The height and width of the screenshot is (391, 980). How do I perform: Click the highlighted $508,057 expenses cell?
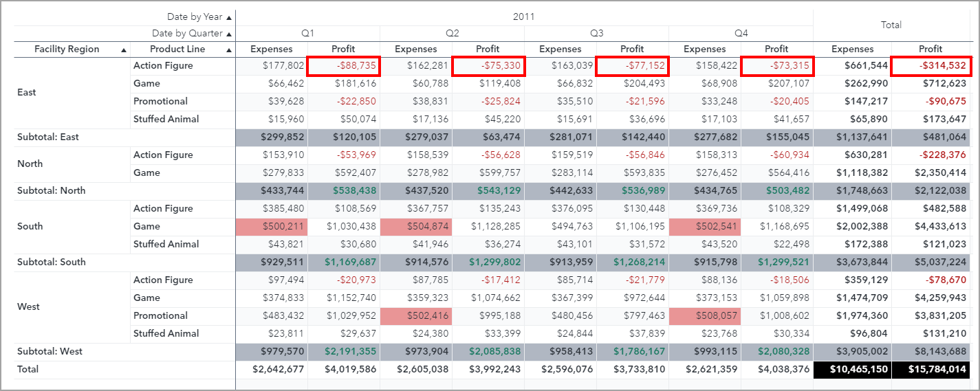tap(704, 315)
